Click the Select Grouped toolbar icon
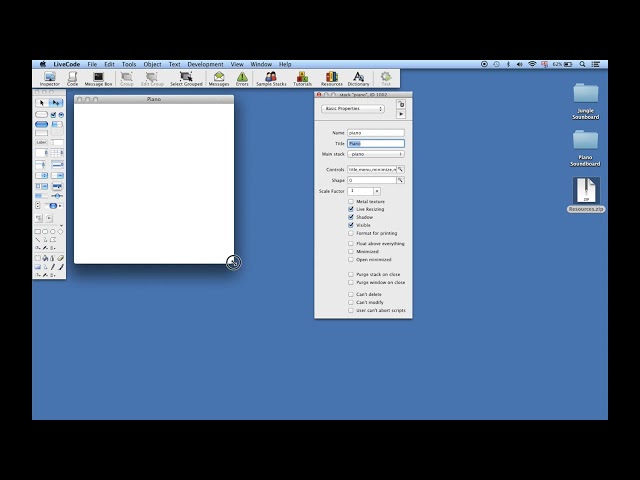 coord(186,79)
